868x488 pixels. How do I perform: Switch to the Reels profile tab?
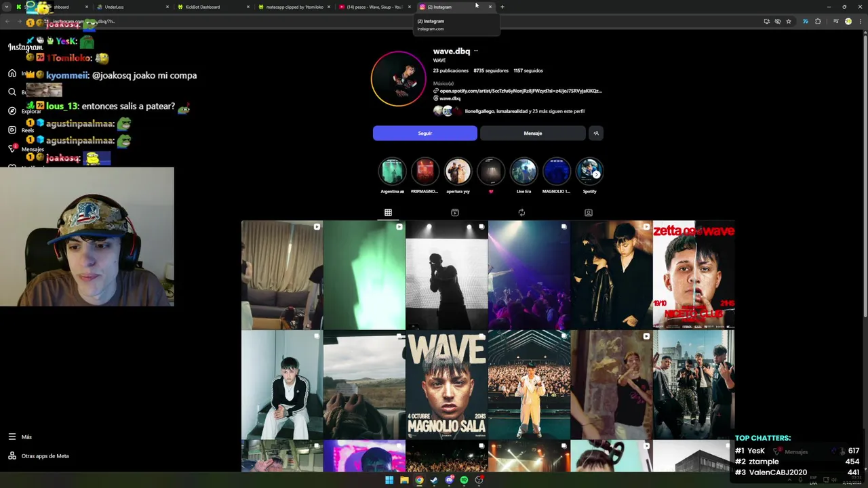(x=455, y=212)
